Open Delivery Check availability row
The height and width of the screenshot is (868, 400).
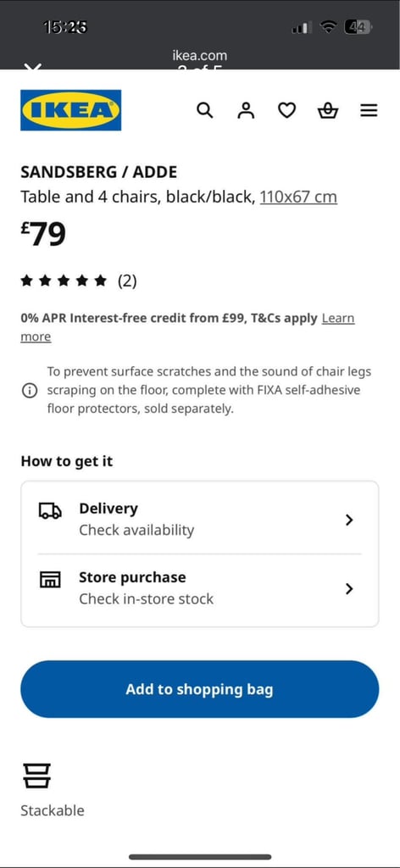200,520
